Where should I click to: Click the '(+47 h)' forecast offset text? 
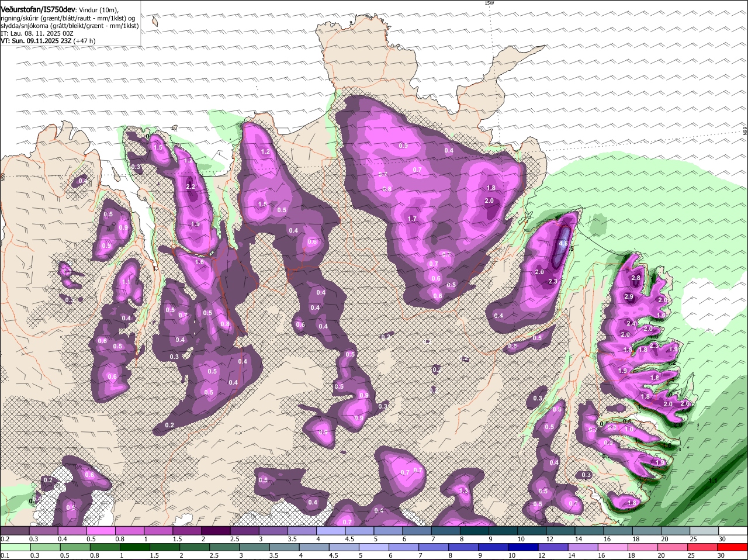[85, 41]
